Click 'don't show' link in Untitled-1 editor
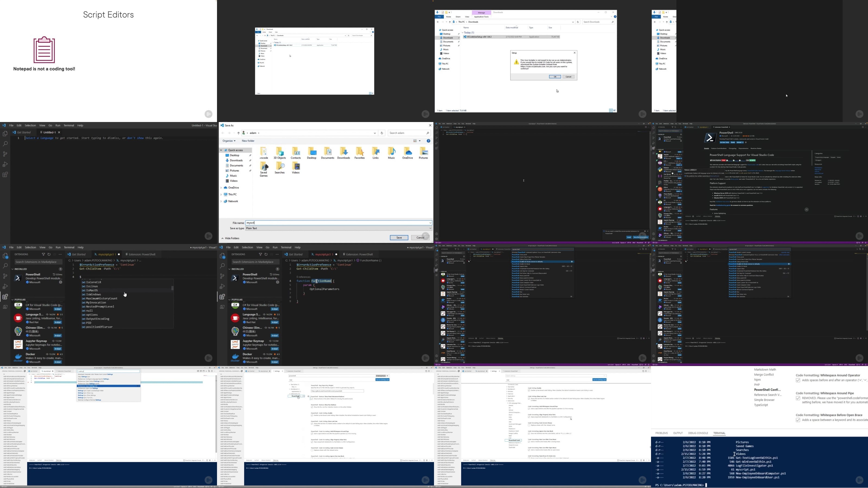Viewport: 868px width, 488px height. click(x=135, y=138)
